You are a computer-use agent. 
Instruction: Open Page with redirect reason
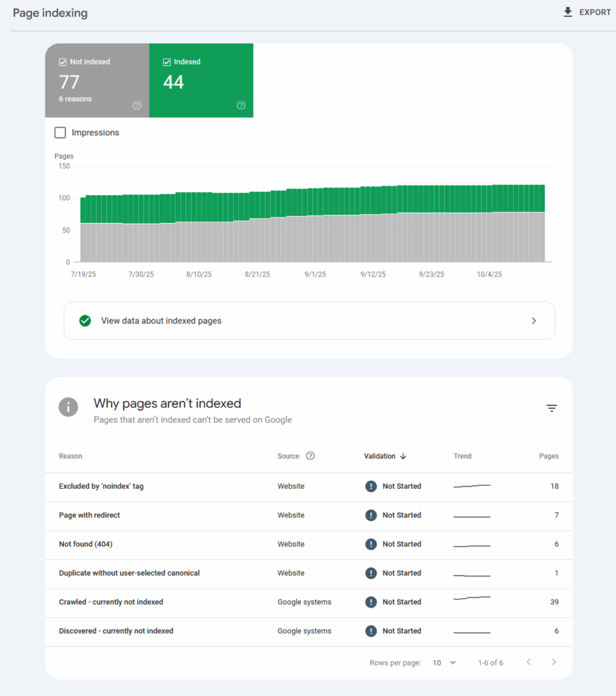[x=90, y=515]
